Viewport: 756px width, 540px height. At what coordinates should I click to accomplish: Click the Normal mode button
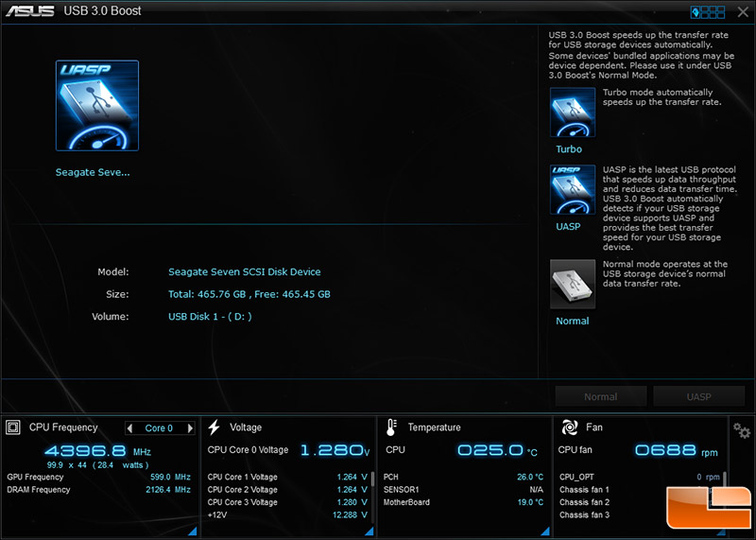601,396
